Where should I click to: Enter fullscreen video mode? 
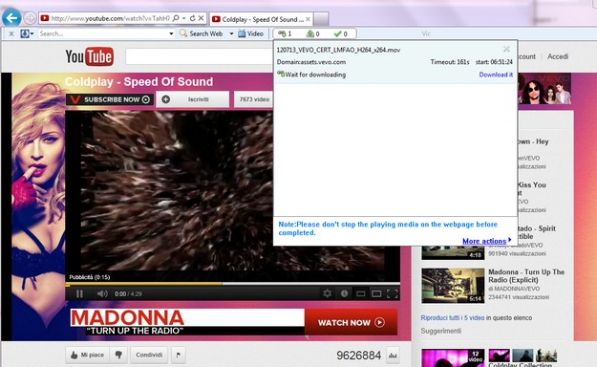coord(393,293)
